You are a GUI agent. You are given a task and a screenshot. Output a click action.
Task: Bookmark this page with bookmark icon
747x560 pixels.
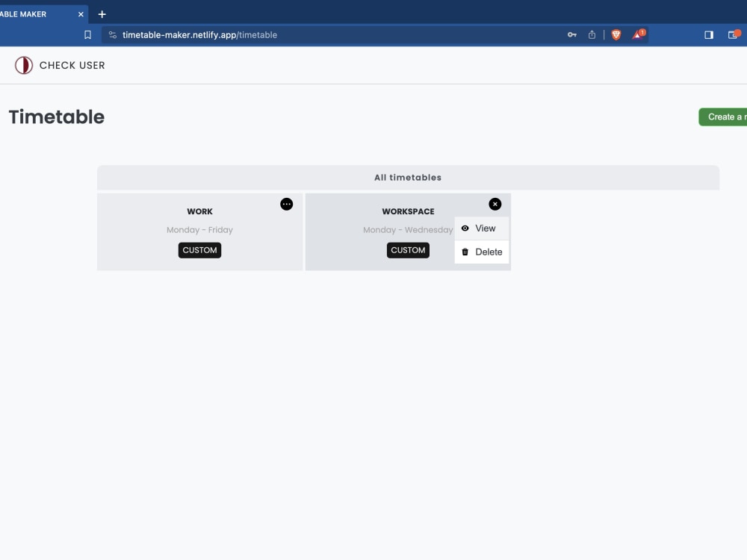coord(87,35)
